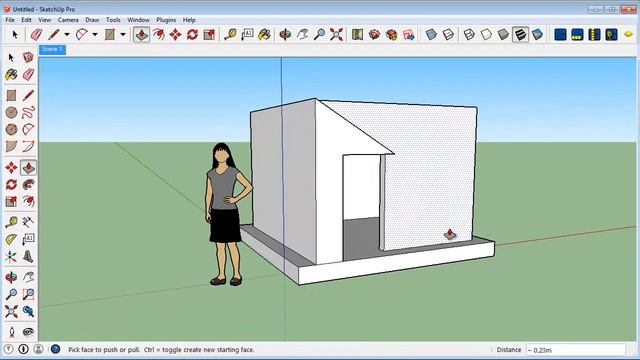Image resolution: width=640 pixels, height=360 pixels.
Task: Select the Rectangle shape tool in top toolbar
Action: tap(109, 35)
